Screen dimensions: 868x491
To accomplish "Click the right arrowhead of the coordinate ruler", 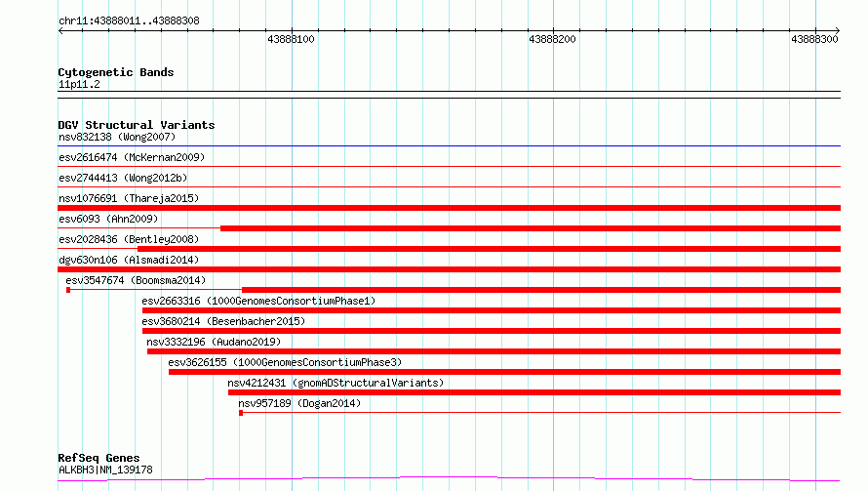I will pyautogui.click(x=837, y=31).
